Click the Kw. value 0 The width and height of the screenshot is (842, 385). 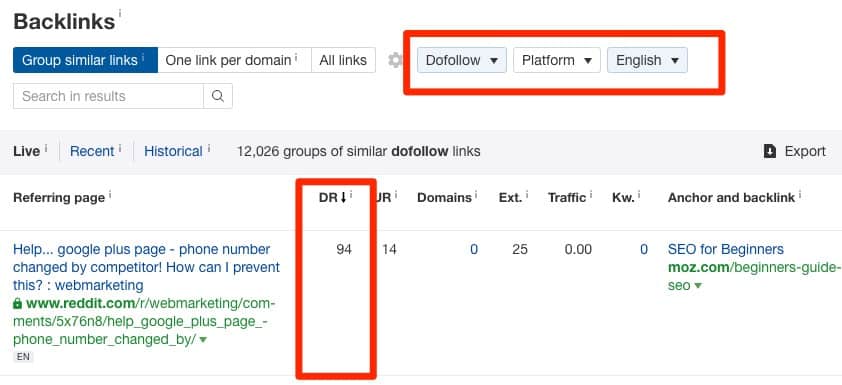pos(643,249)
